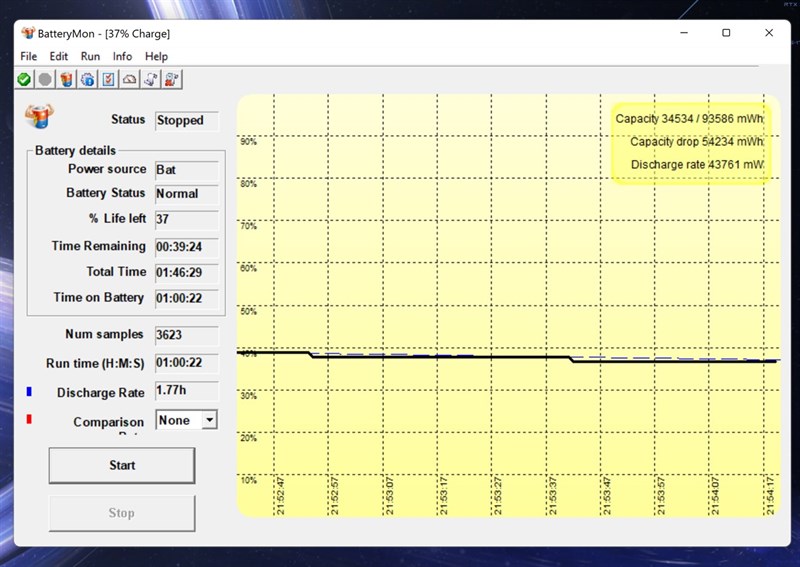Open the Help menu
Screen dimensions: 800x567
click(x=156, y=56)
